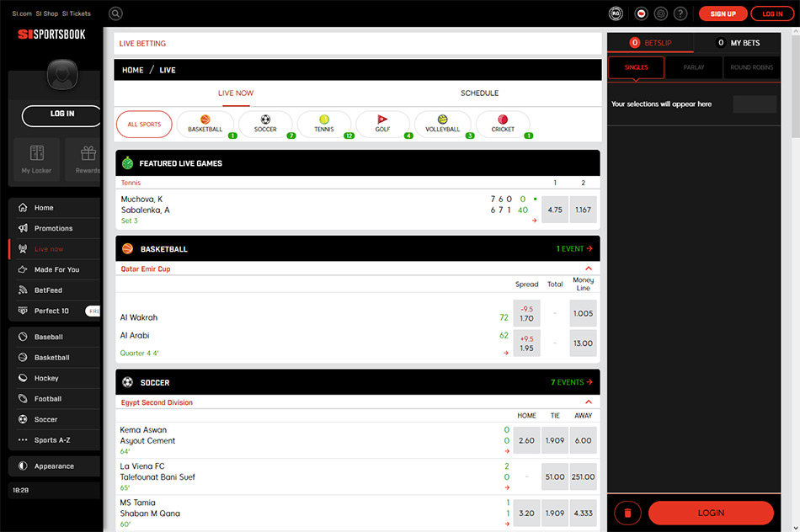
Task: Open the user avatar profile image
Action: [62, 74]
